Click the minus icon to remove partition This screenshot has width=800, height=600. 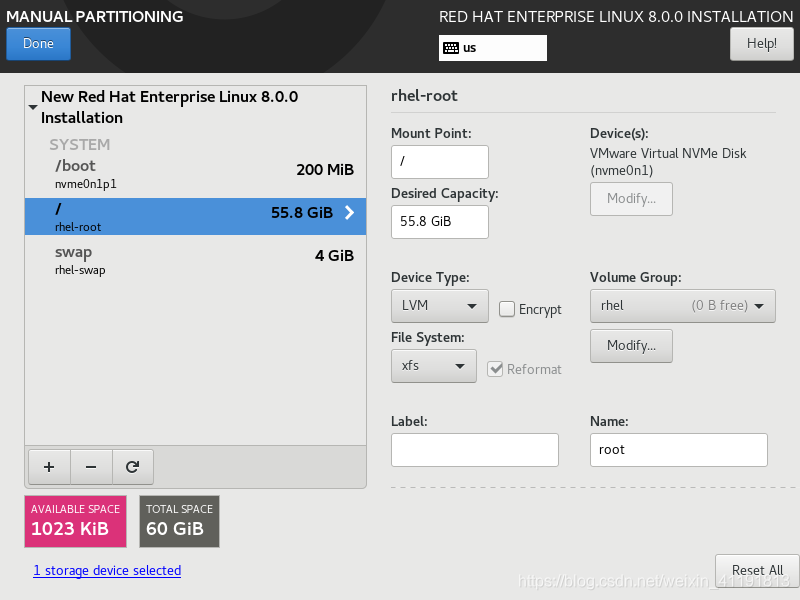coord(91,467)
